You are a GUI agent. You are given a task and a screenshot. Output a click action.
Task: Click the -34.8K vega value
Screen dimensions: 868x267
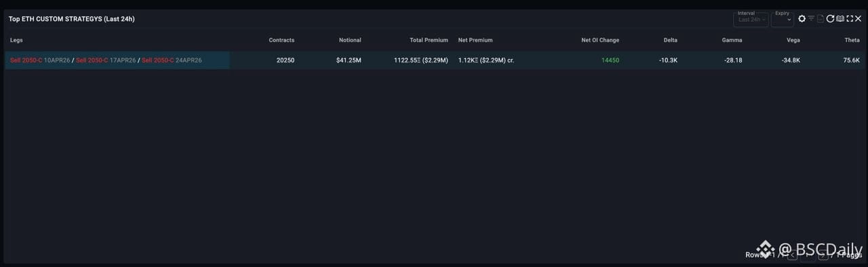tap(791, 60)
